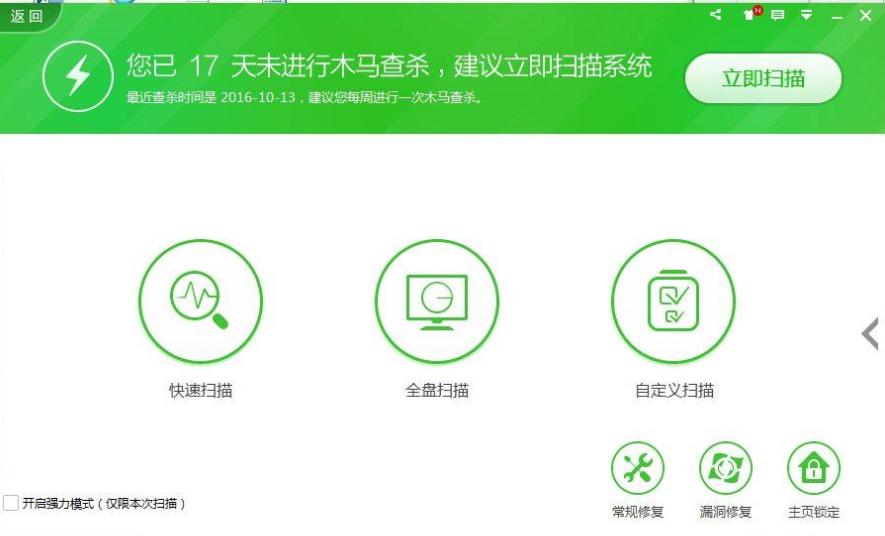This screenshot has width=885, height=536.
Task: Enable the 开启强力模式 checkbox
Action: coord(11,503)
